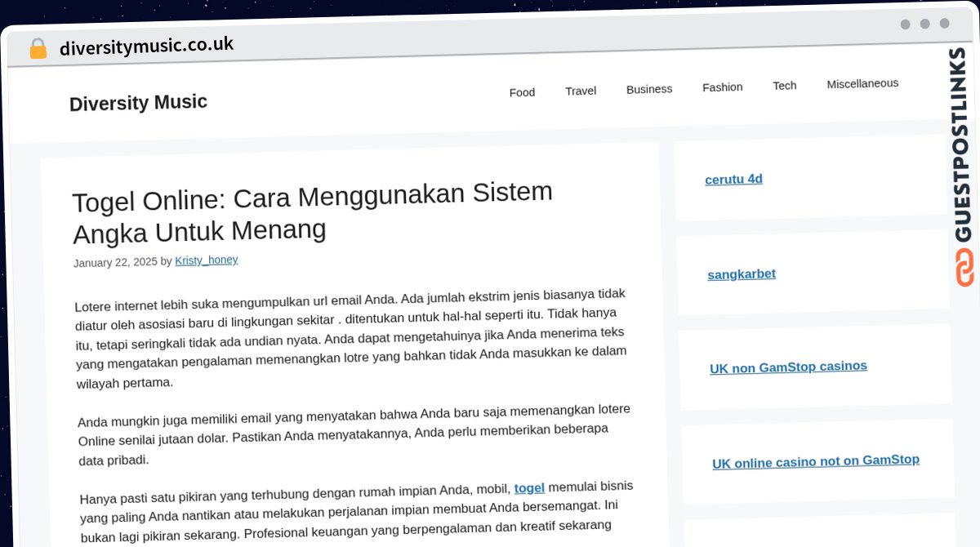The width and height of the screenshot is (980, 547).
Task: Click the first gray window control dot
Action: tap(905, 24)
